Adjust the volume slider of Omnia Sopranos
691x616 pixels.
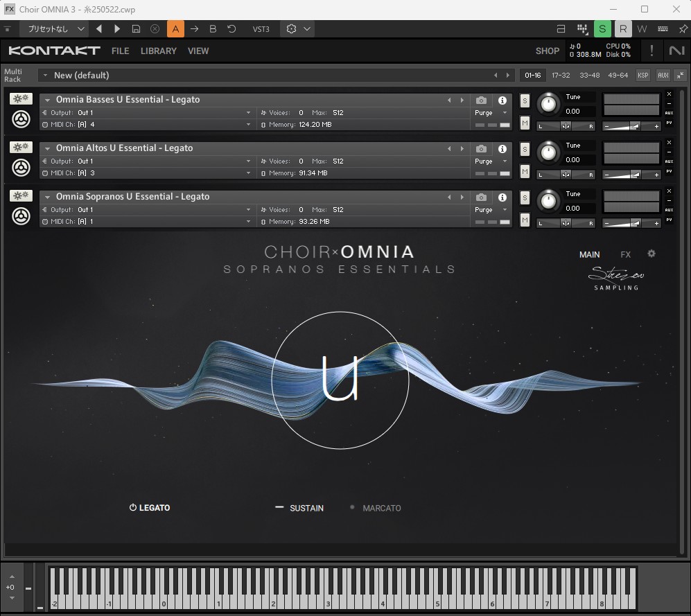click(x=631, y=223)
